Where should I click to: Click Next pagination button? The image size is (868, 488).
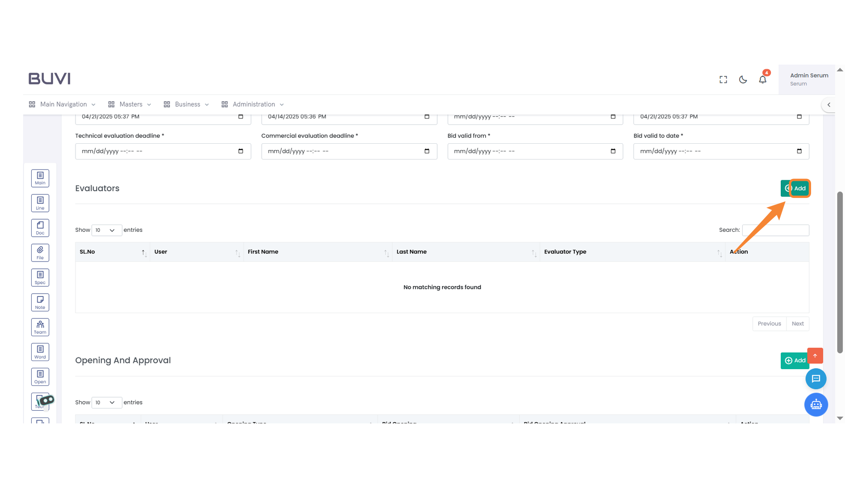click(x=797, y=324)
